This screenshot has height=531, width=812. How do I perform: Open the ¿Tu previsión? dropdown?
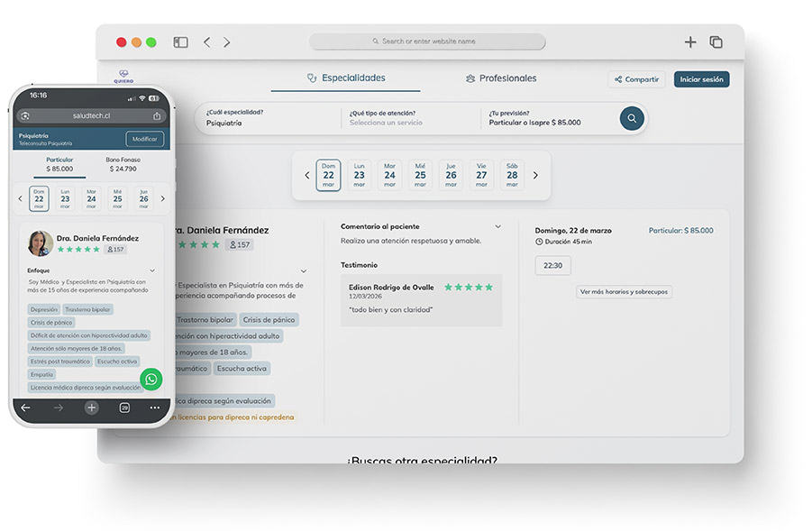tap(548, 118)
